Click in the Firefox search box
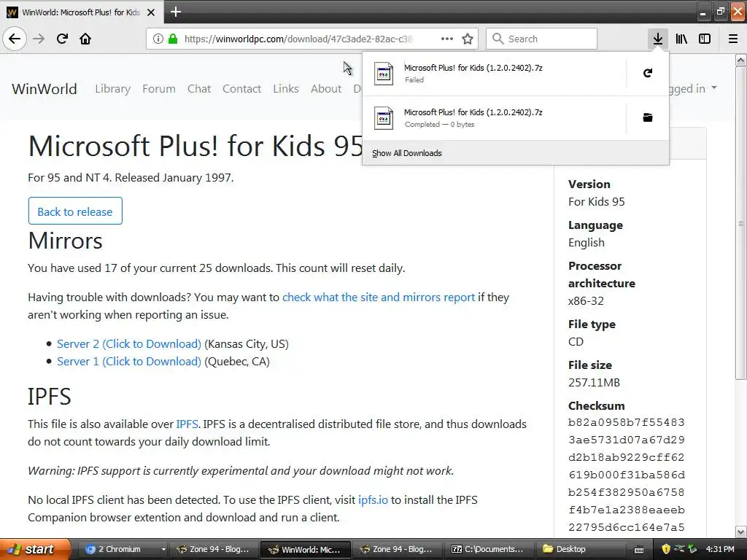This screenshot has width=747, height=560. point(541,39)
